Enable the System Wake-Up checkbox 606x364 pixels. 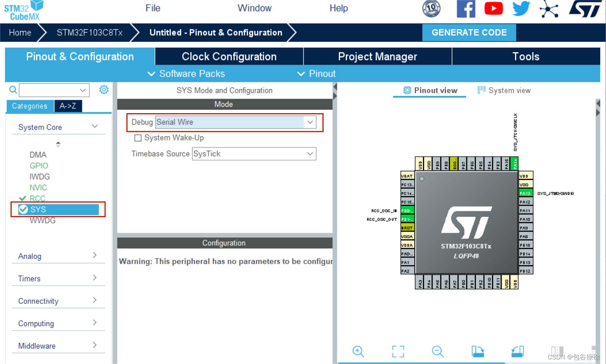138,138
